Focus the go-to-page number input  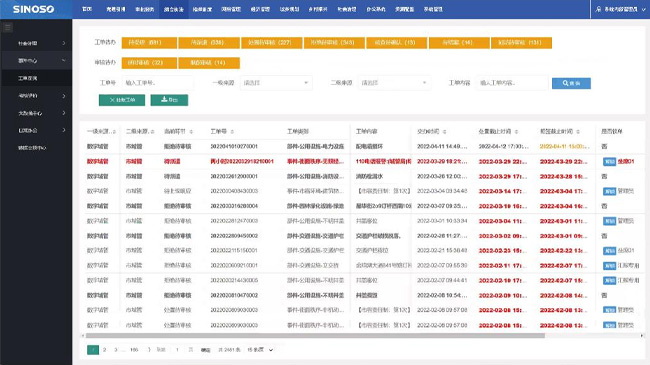coord(177,350)
